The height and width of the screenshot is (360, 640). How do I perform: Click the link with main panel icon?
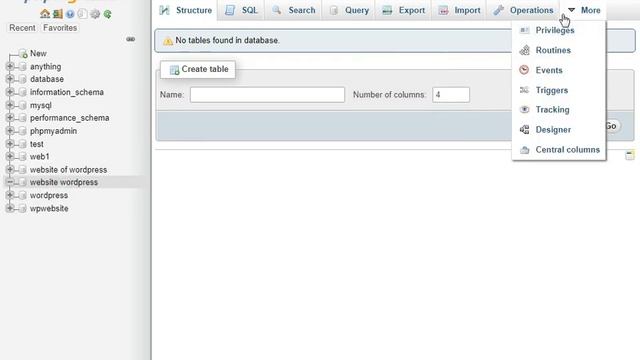point(131,39)
